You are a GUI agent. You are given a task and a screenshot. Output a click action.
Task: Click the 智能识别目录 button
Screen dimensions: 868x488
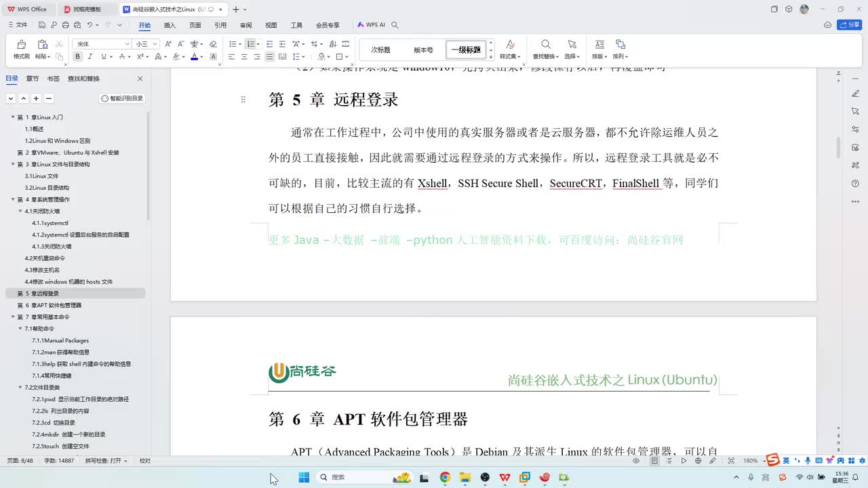pos(122,98)
